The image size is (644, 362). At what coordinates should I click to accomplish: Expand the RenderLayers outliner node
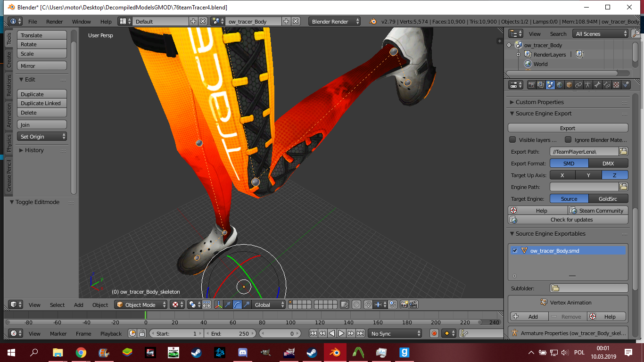[518, 55]
